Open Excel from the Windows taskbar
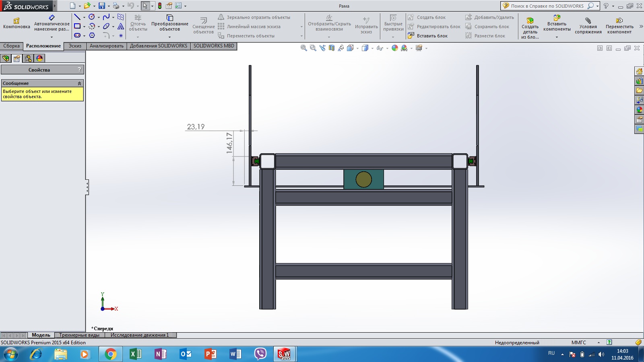Screen dimensions: 644x362 pyautogui.click(x=136, y=354)
